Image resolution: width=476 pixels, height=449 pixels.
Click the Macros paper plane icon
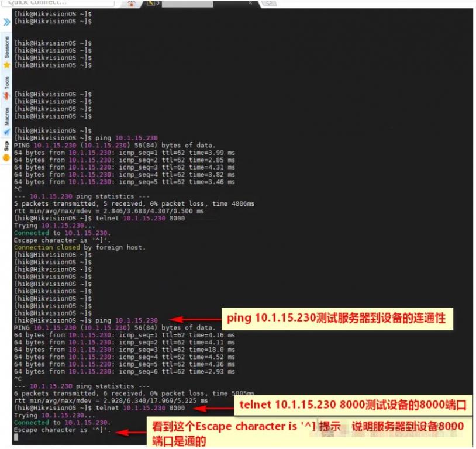(6, 132)
